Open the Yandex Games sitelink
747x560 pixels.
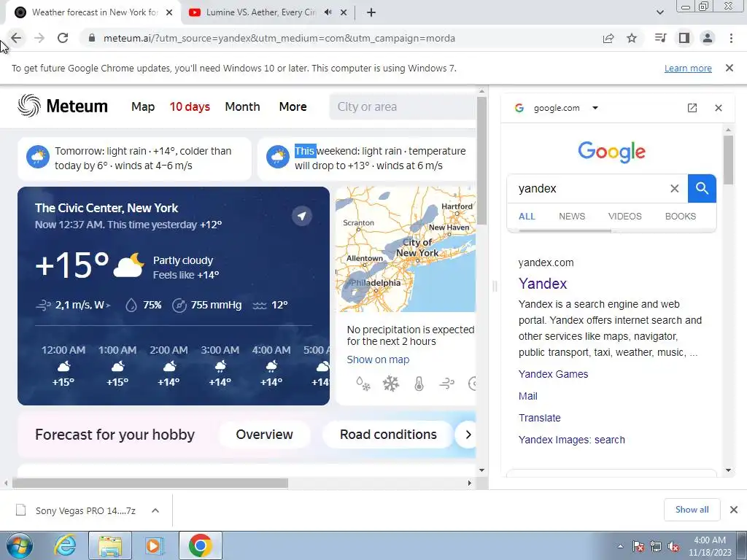553,374
